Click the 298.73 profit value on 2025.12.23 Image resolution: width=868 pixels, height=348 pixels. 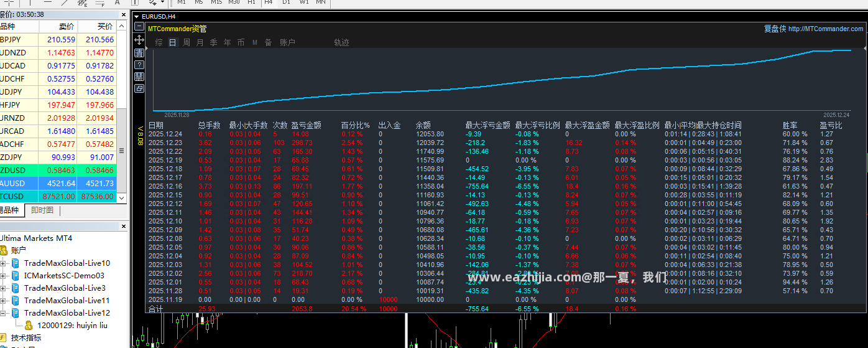point(302,143)
